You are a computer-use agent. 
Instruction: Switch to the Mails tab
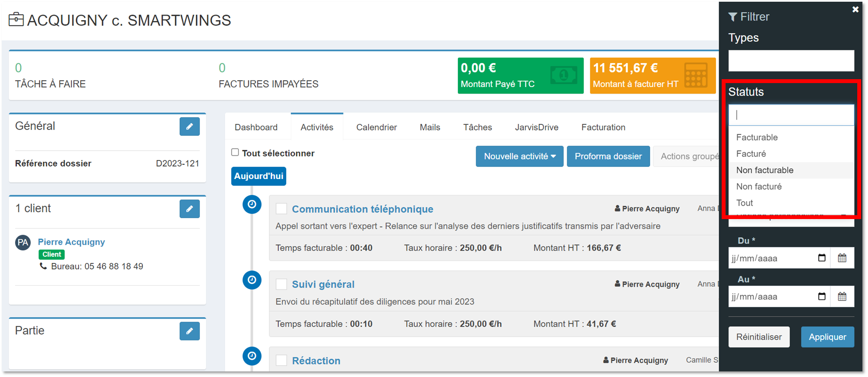[x=430, y=127]
